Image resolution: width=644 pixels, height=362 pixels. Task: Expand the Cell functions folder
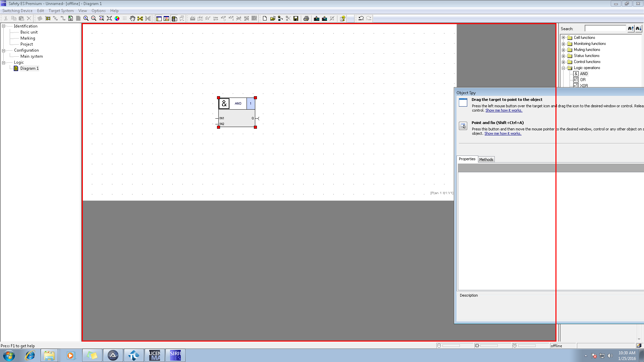[563, 38]
